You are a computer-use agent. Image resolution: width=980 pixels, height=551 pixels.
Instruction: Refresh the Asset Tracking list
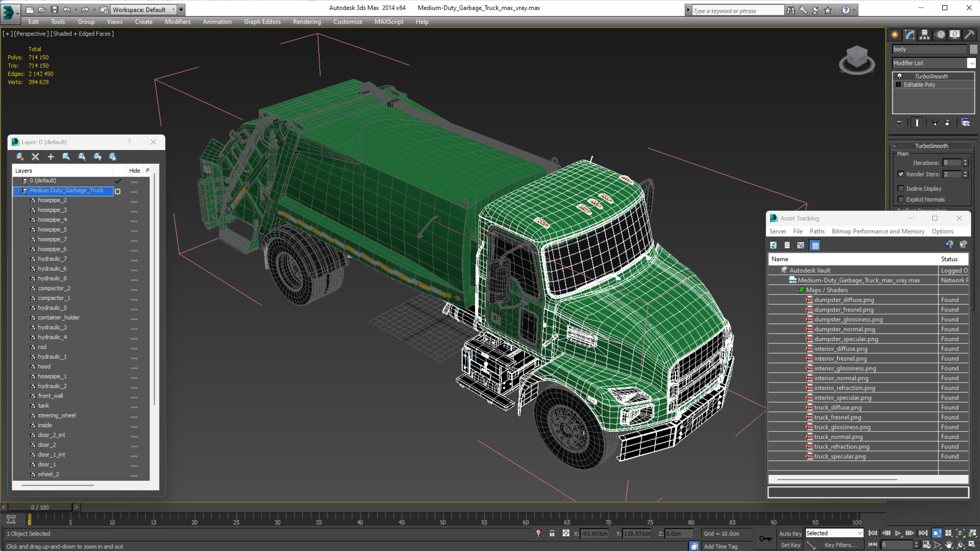pos(774,245)
